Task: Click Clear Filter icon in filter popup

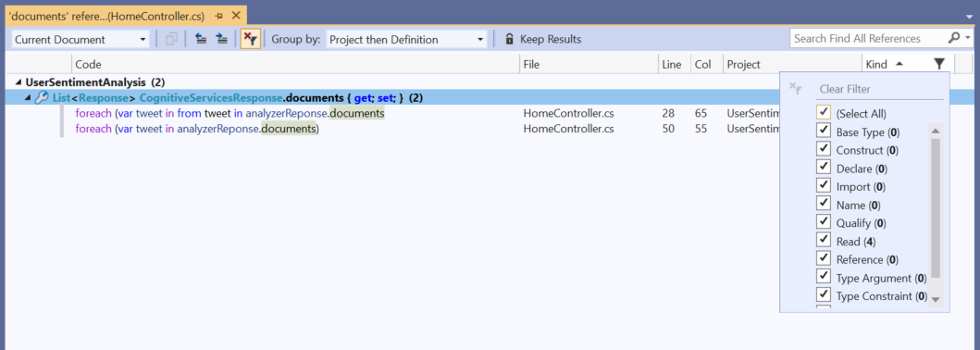Action: click(796, 89)
